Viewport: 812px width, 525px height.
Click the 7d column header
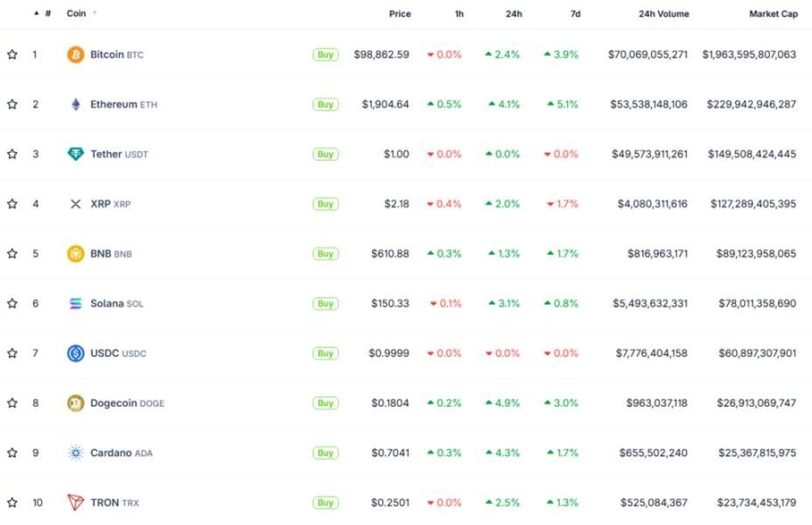tap(575, 14)
